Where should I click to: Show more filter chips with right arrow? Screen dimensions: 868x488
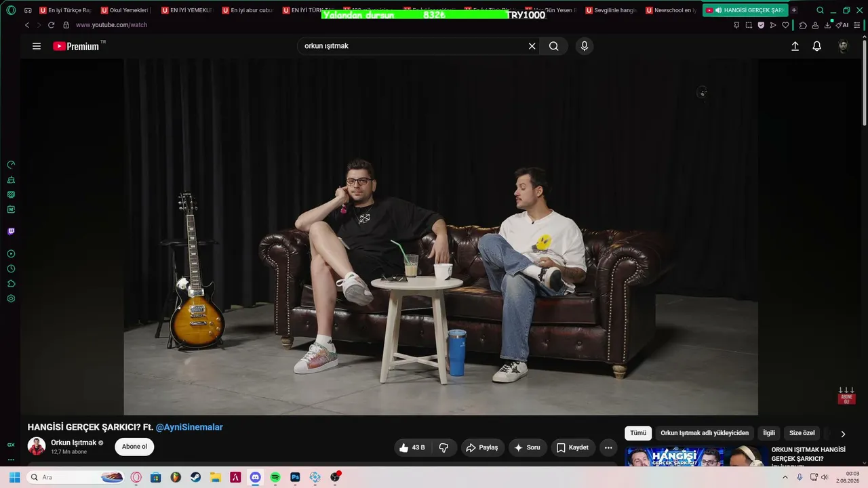coord(843,434)
